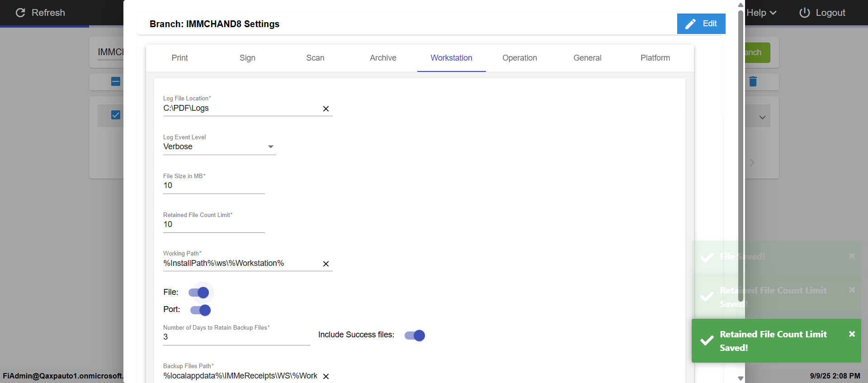Switch to the Archive tab

(x=383, y=58)
